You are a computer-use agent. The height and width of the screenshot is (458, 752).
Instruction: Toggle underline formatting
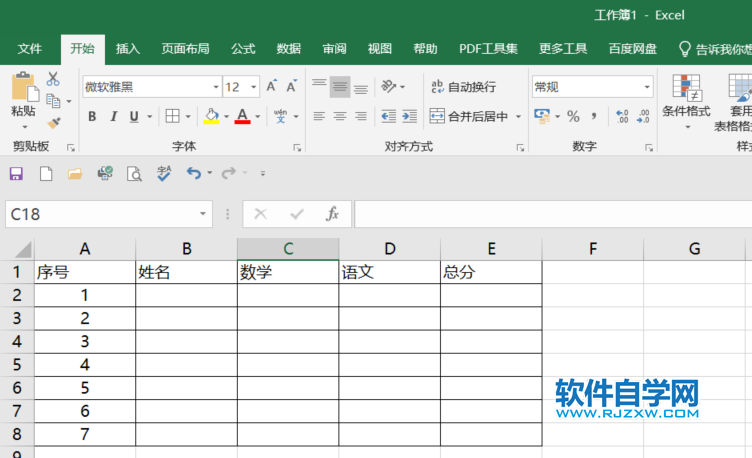(x=134, y=117)
